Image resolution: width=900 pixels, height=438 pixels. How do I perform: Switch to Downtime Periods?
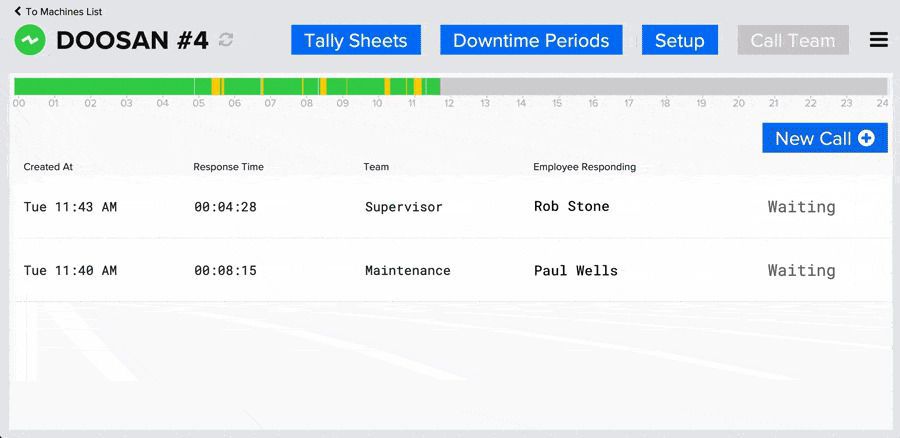(530, 40)
